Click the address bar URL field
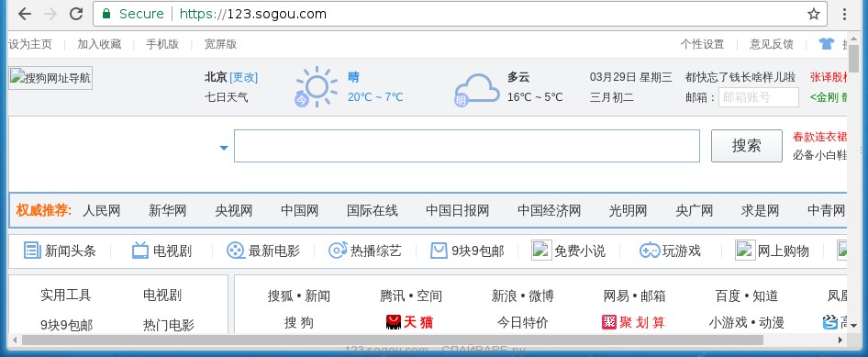 [460, 14]
